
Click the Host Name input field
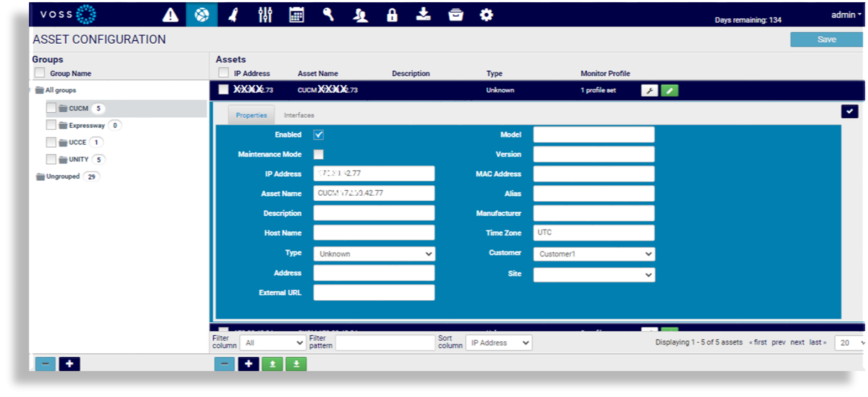pos(374,233)
